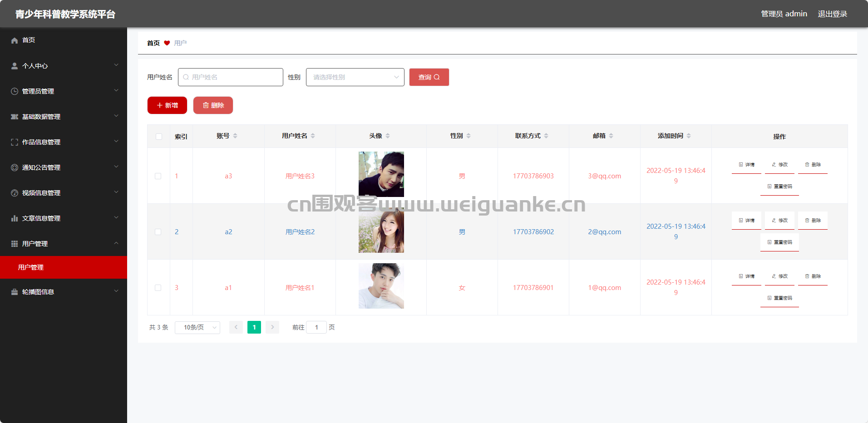The width and height of the screenshot is (868, 423).
Task: Click avatar thumbnail of 用户姓名1
Action: point(381,286)
